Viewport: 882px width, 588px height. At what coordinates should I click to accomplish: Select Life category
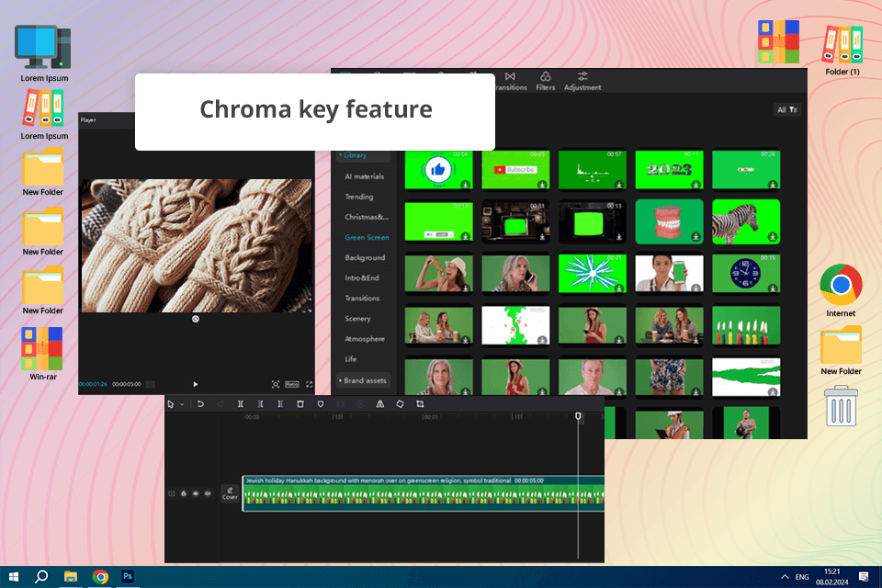pos(350,358)
